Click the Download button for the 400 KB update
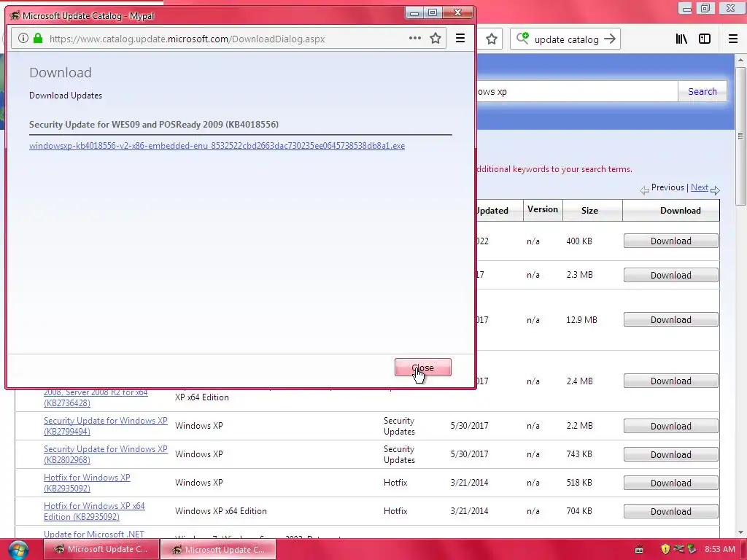Image resolution: width=747 pixels, height=560 pixels. 671,241
